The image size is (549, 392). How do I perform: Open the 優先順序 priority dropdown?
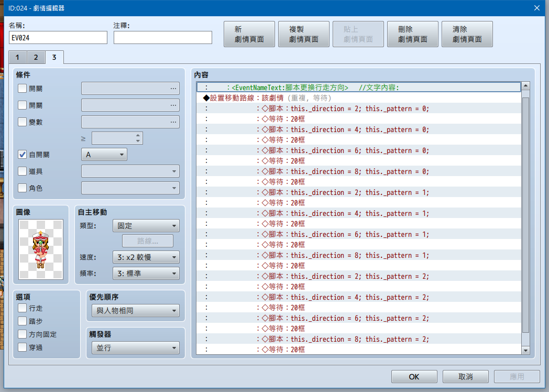tap(136, 310)
